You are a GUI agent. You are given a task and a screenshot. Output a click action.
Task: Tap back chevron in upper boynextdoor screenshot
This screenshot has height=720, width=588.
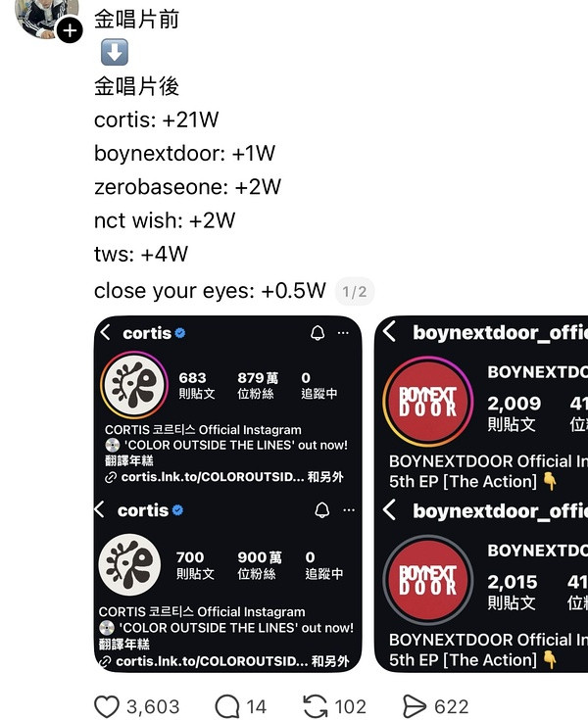pos(389,331)
